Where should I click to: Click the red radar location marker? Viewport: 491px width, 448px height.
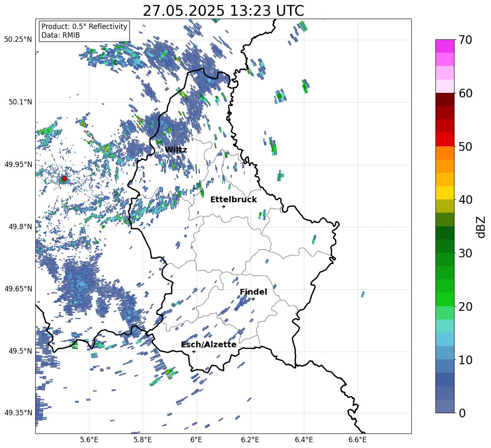click(64, 179)
